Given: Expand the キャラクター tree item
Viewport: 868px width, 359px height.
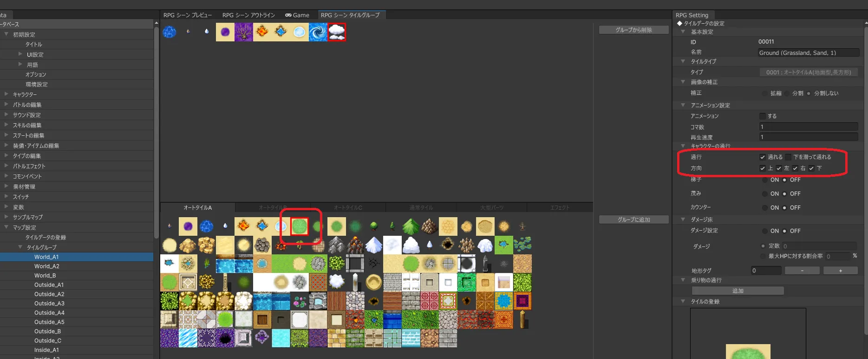Looking at the screenshot, I should tap(7, 94).
